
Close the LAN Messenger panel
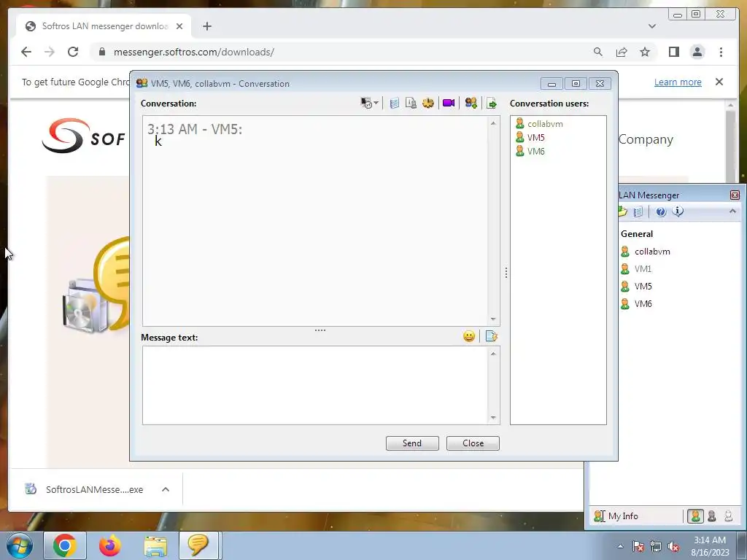735,195
